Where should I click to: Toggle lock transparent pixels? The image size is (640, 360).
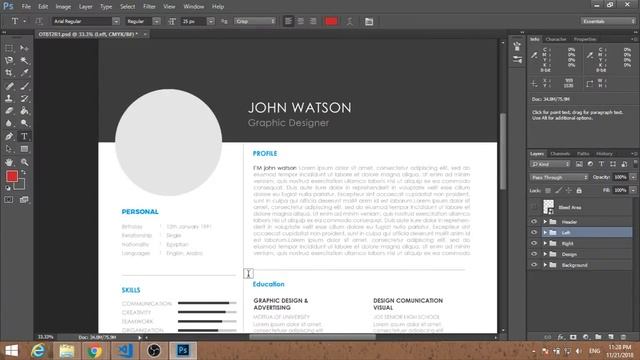pos(548,191)
